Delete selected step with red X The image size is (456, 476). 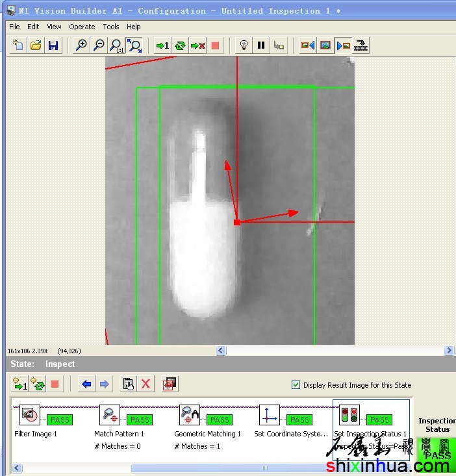(146, 384)
